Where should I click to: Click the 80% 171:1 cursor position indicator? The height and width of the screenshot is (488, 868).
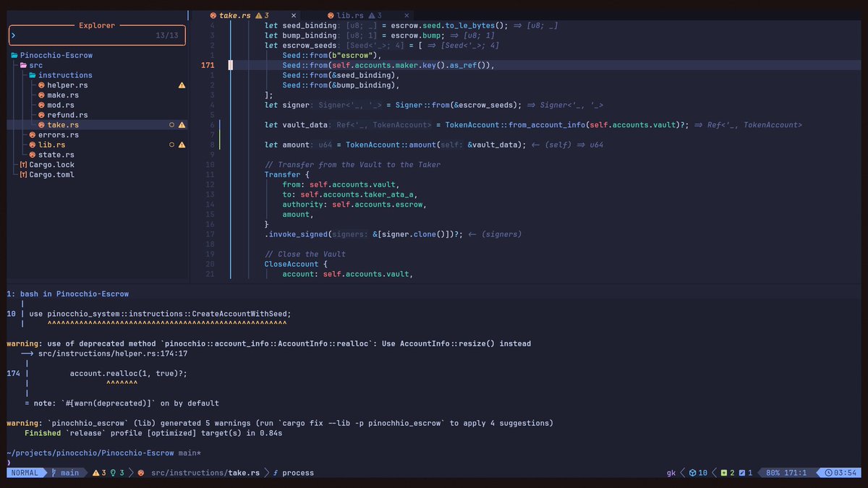point(786,473)
